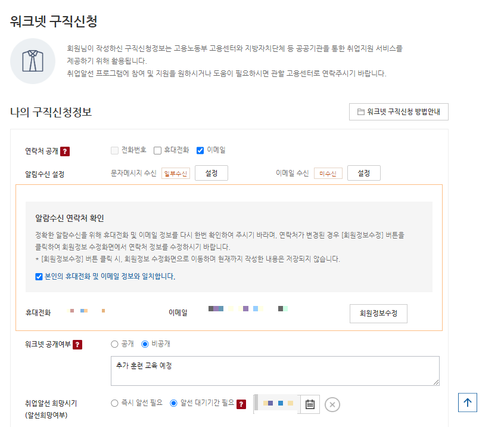
Task: Check the 휴대전화 checkbox
Action: click(x=157, y=150)
